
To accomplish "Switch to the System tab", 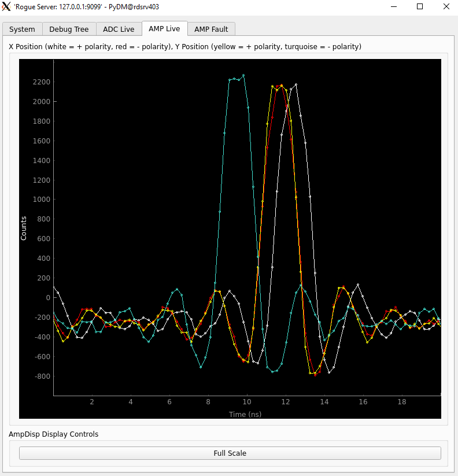I will [x=23, y=29].
